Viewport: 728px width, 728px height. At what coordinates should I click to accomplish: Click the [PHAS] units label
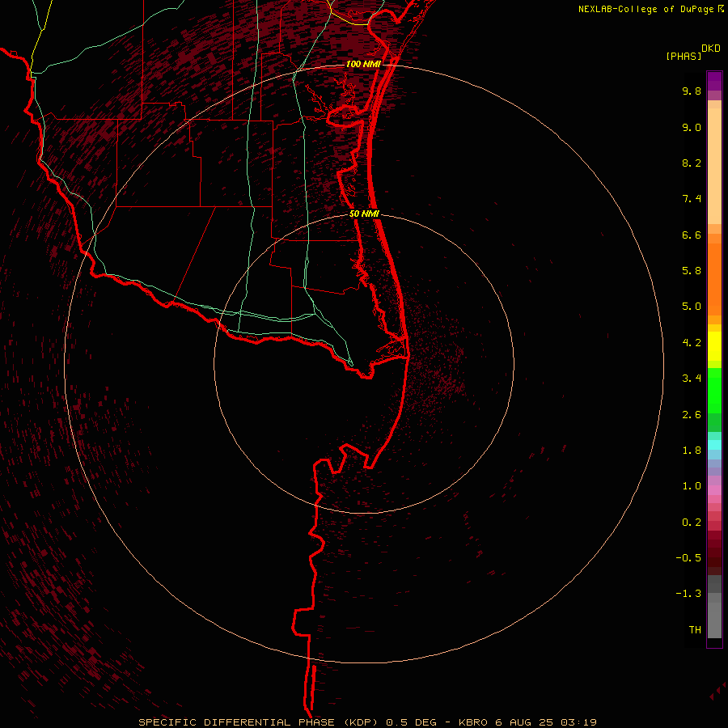coord(684,57)
